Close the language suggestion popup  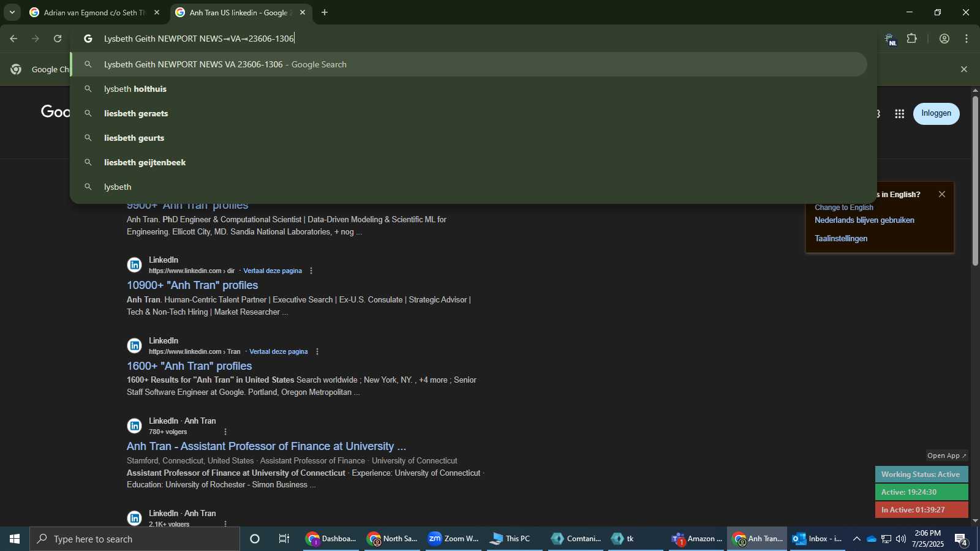[x=942, y=194]
